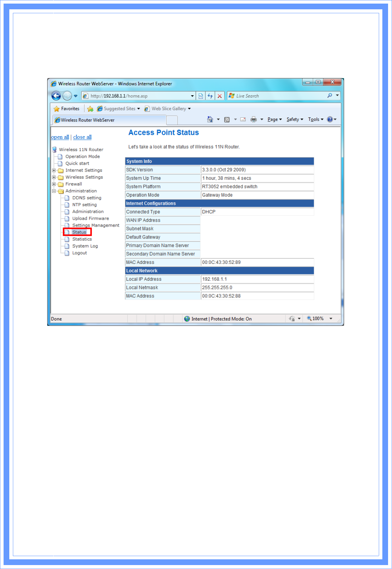The height and width of the screenshot is (569, 392).
Task: Click the browser Forward arrow button
Action: coord(67,96)
